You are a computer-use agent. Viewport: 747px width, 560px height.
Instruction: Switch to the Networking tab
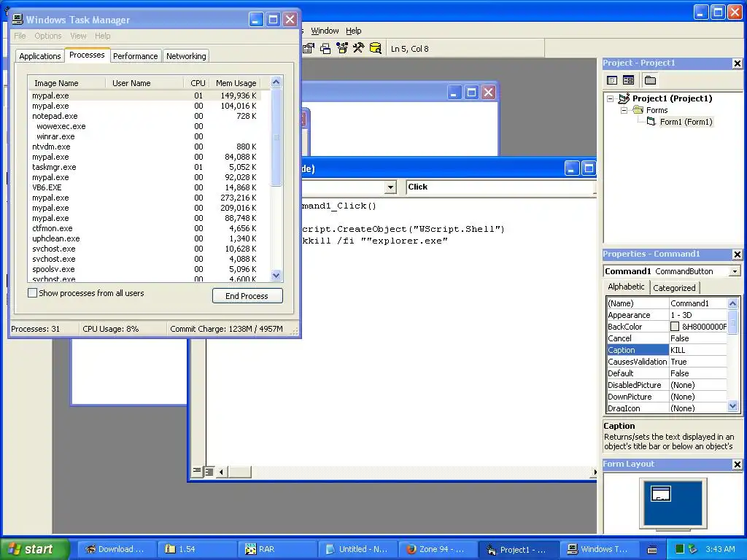click(x=186, y=55)
